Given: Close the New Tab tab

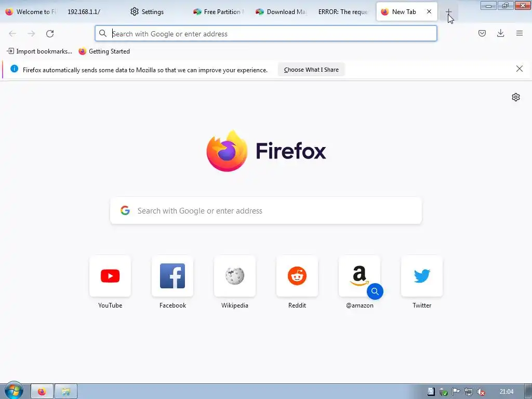Looking at the screenshot, I should pos(429,11).
